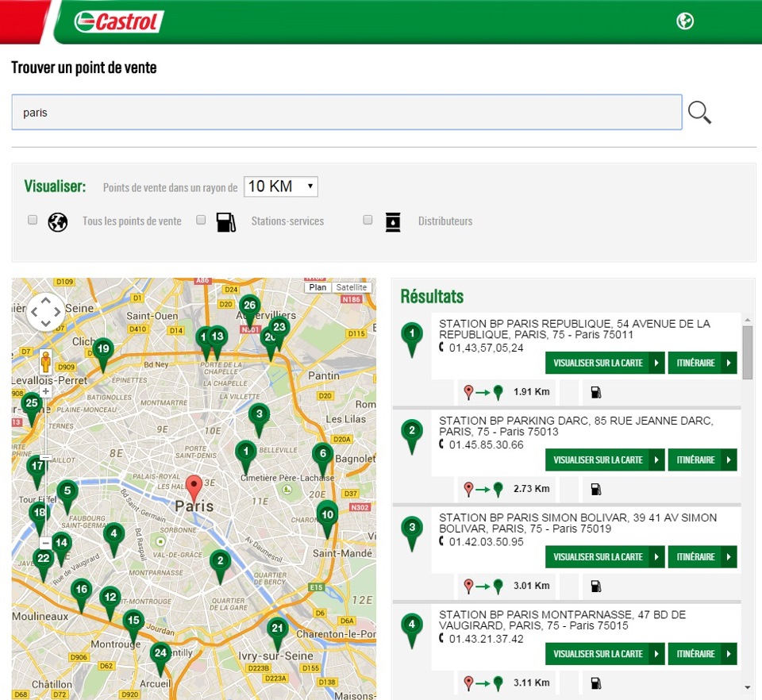Select map marker 17
This screenshot has height=700, width=762.
click(37, 471)
